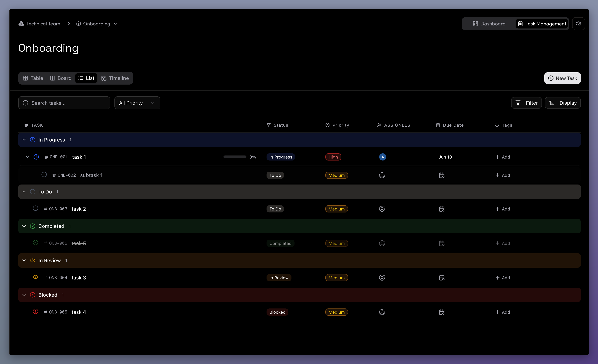The height and width of the screenshot is (364, 598).
Task: Assign a user to task 2
Action: point(382,209)
